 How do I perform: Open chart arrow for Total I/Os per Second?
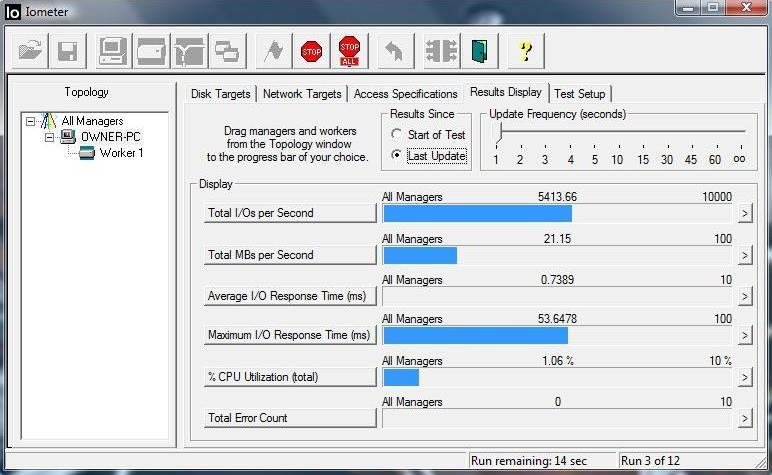(x=745, y=213)
